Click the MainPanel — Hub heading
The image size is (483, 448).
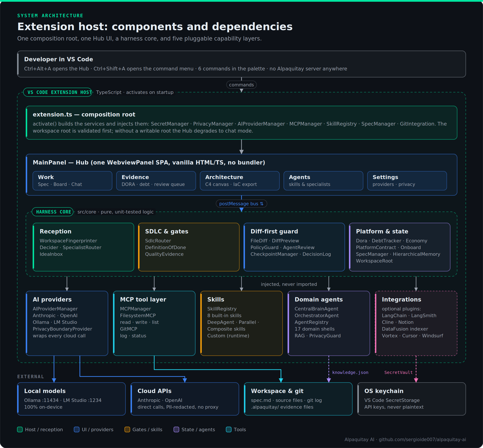pyautogui.click(x=149, y=162)
